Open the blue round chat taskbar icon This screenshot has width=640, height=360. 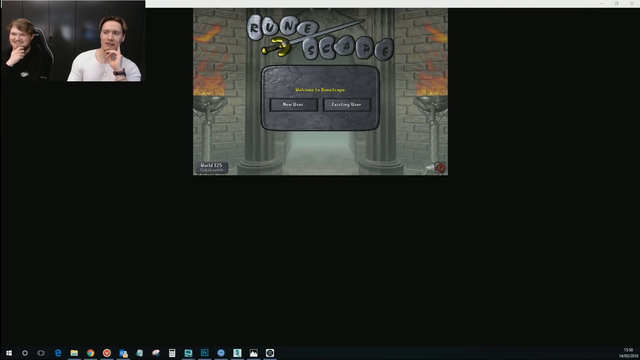pos(221,353)
